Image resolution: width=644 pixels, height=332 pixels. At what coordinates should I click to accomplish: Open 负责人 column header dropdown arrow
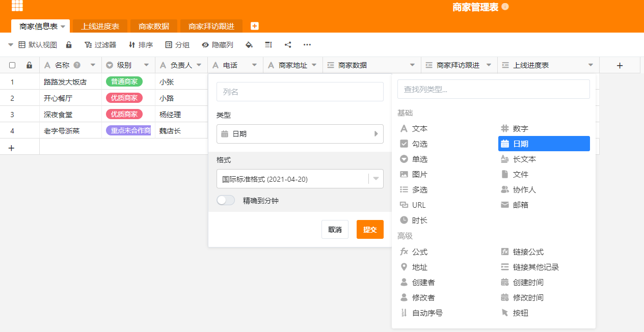tap(199, 65)
